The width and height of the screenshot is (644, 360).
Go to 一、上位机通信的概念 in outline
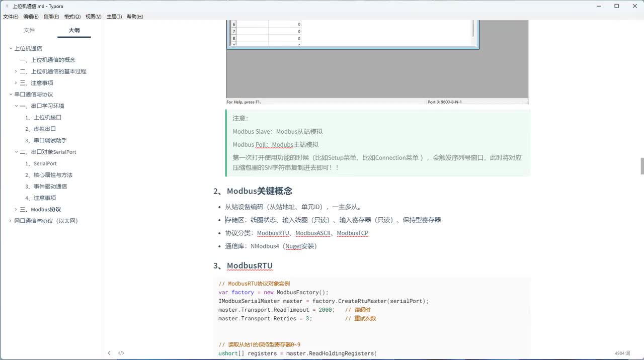tap(47, 60)
